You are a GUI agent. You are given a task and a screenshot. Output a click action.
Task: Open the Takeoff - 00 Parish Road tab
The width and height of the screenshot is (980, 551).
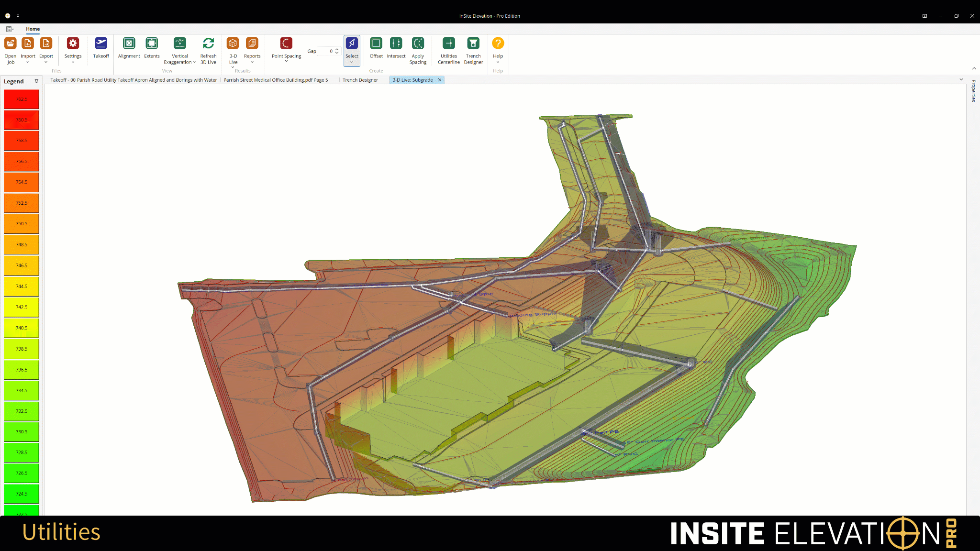pyautogui.click(x=134, y=80)
